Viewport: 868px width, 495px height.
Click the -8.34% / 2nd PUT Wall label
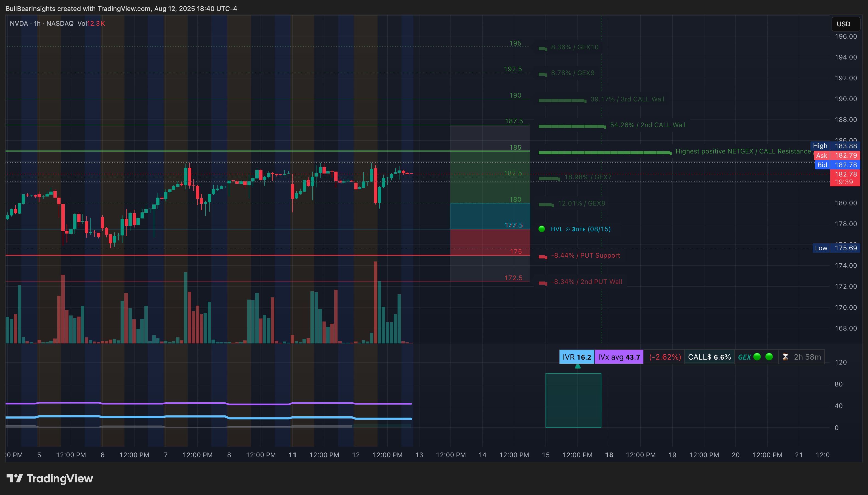click(586, 282)
